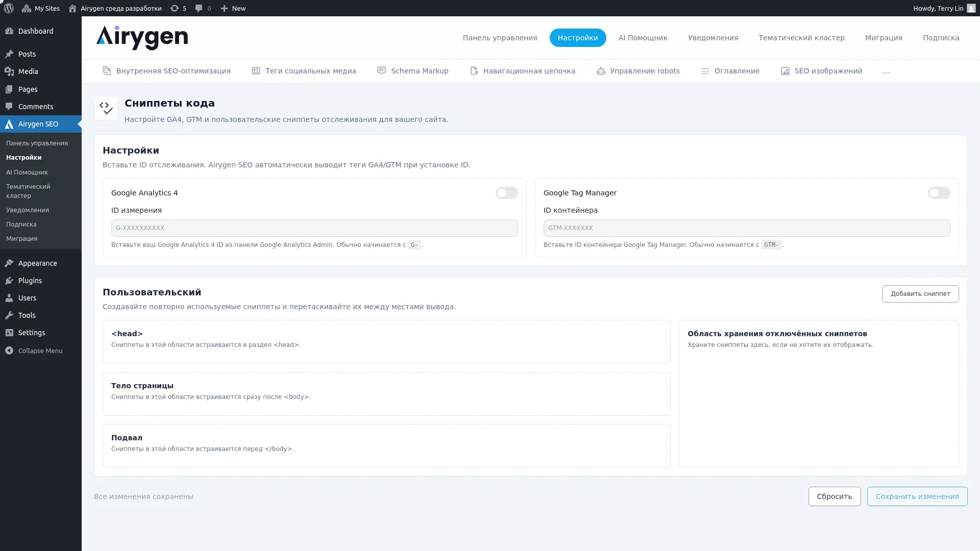Open sidebar submenu Настройки
Viewport: 980px width, 551px height.
[x=41, y=158]
